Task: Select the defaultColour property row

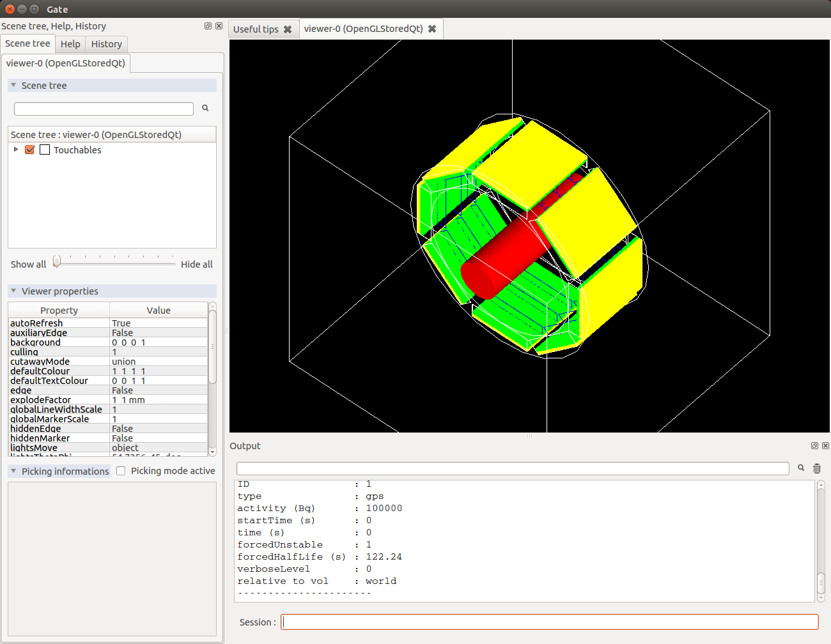Action: point(107,371)
